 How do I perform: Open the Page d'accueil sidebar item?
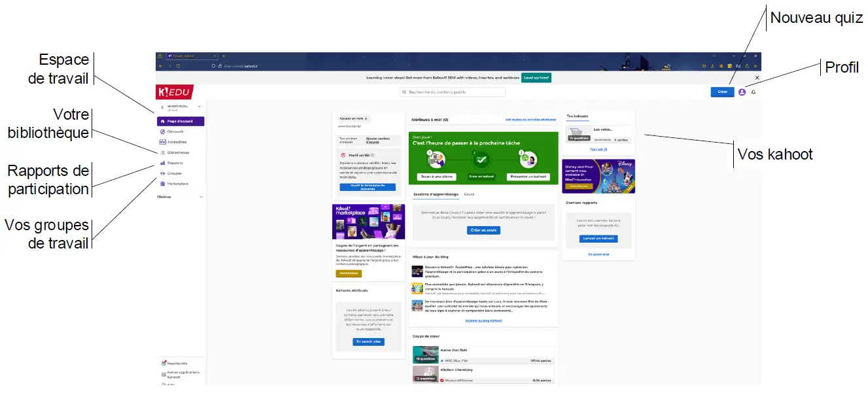point(181,121)
